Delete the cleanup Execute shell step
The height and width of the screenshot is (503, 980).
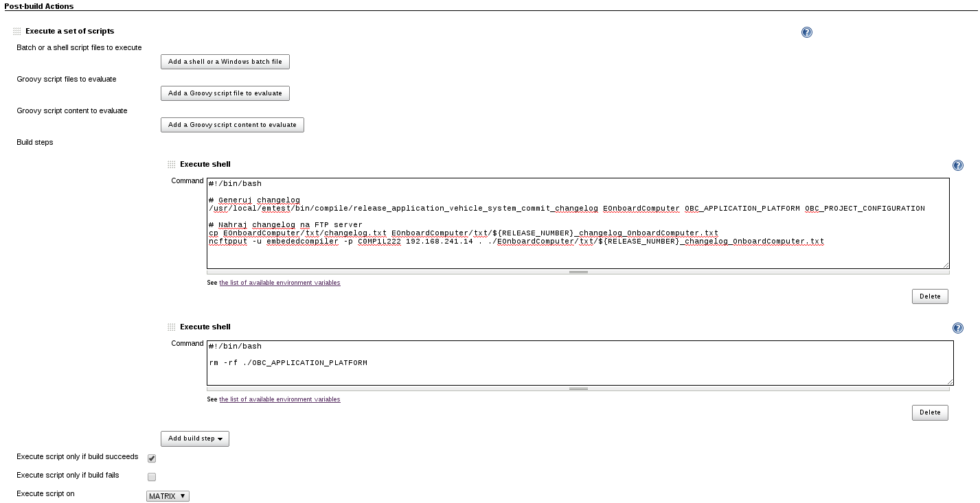pos(929,412)
